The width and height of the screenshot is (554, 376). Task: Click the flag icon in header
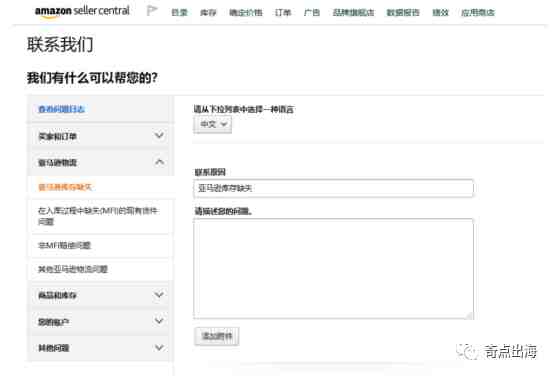coord(152,11)
